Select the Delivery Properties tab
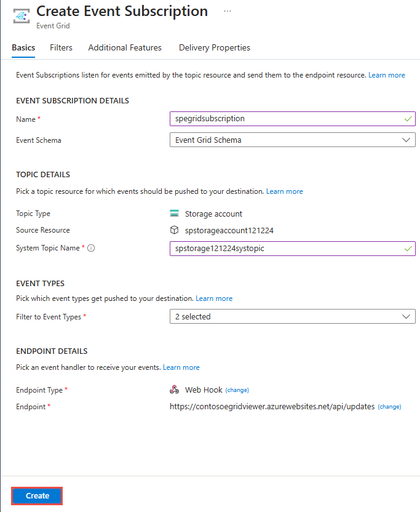This screenshot has height=512, width=420. tap(214, 47)
